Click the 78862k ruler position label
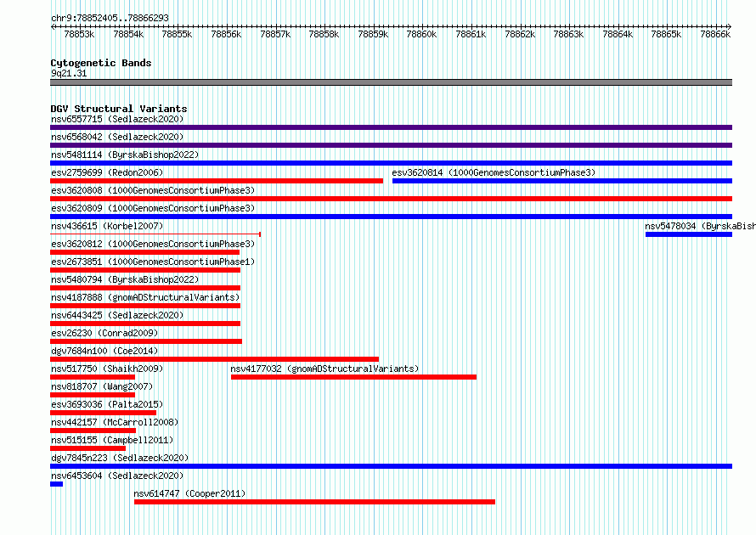This screenshot has height=535, width=756. point(520,34)
